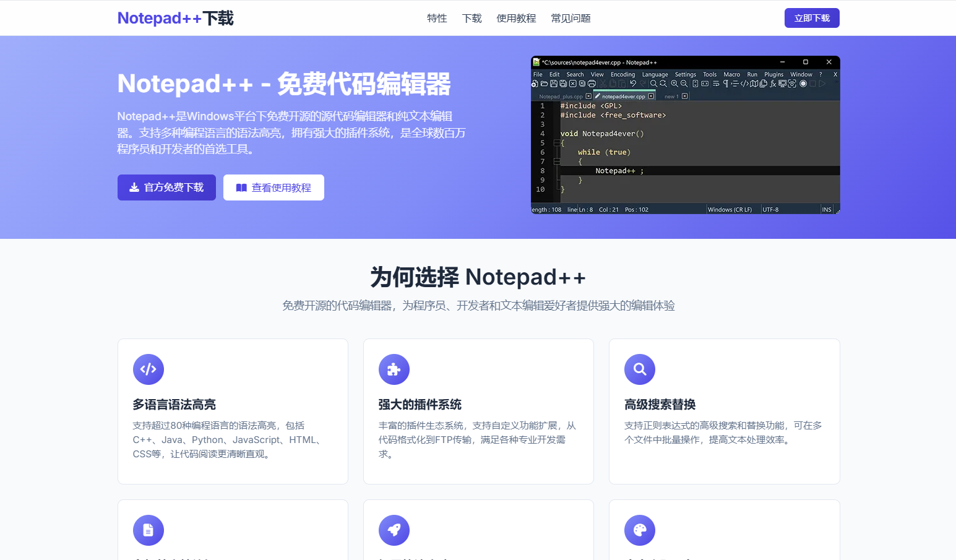The width and height of the screenshot is (956, 560).
Task: Click the 为何选择 Notepad++ section heading
Action: [x=478, y=277]
